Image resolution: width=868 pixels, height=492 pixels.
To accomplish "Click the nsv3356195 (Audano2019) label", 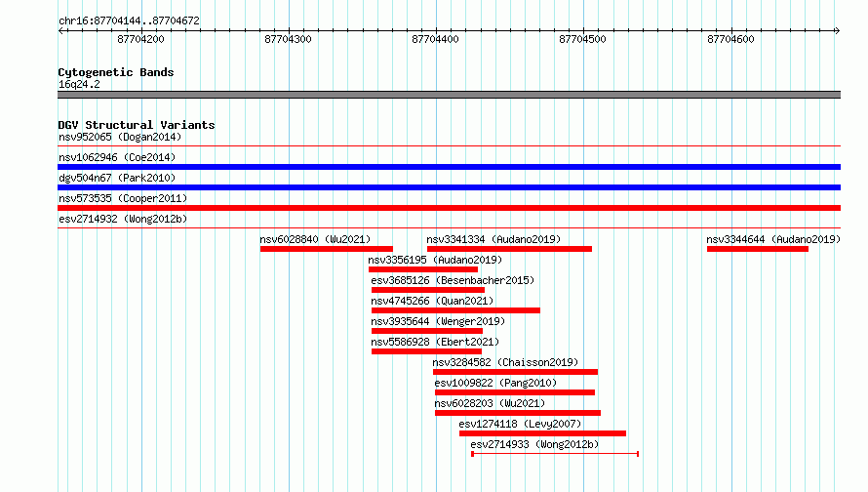I will click(435, 260).
